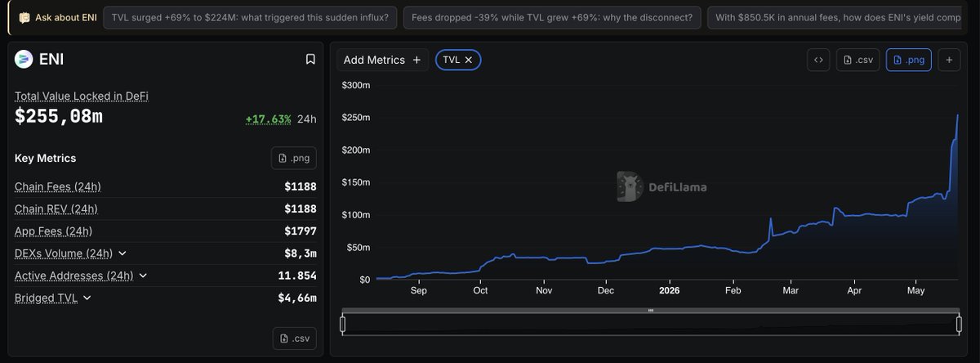This screenshot has height=363, width=980.
Task: Click the 24h label beside percentage
Action: click(x=307, y=119)
